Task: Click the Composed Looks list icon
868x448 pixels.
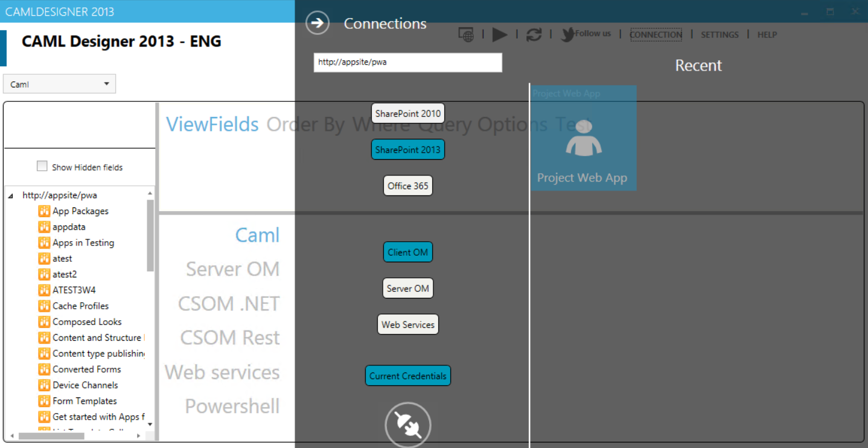Action: pos(44,321)
